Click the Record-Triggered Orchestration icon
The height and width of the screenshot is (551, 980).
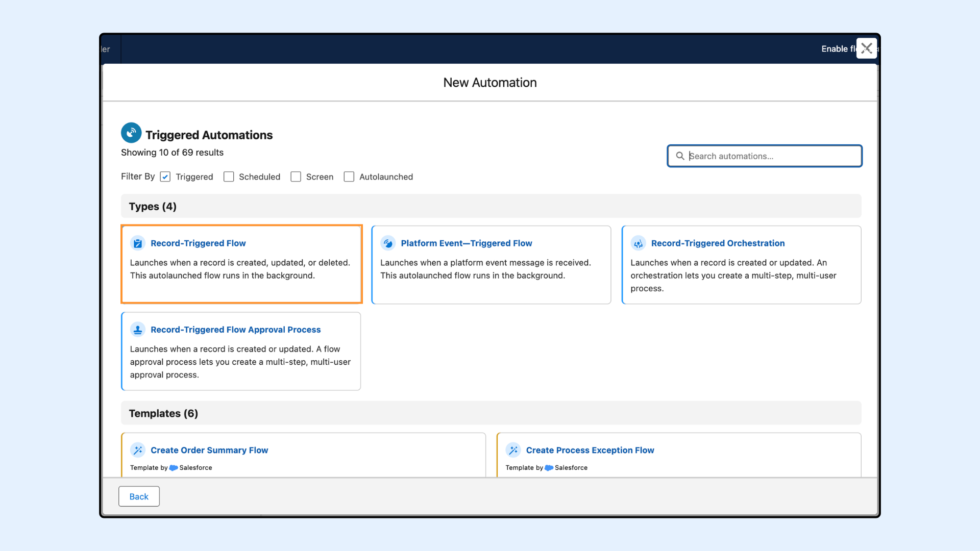(638, 243)
